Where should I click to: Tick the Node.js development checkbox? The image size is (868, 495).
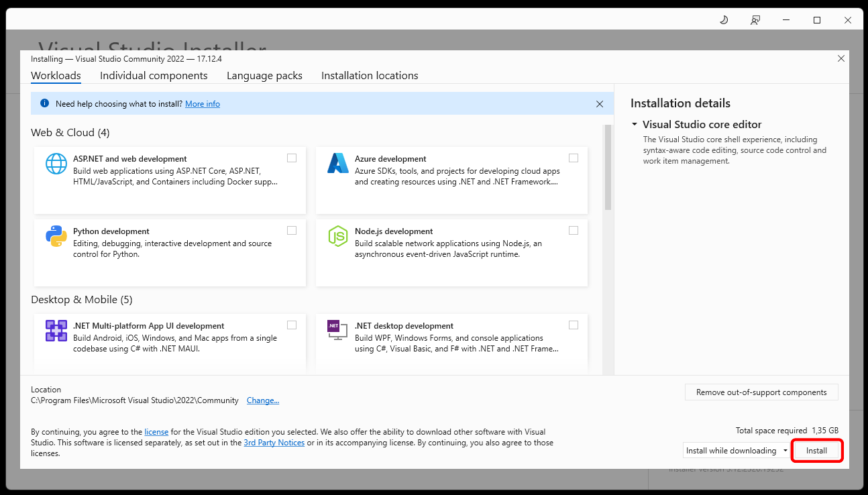coord(574,231)
